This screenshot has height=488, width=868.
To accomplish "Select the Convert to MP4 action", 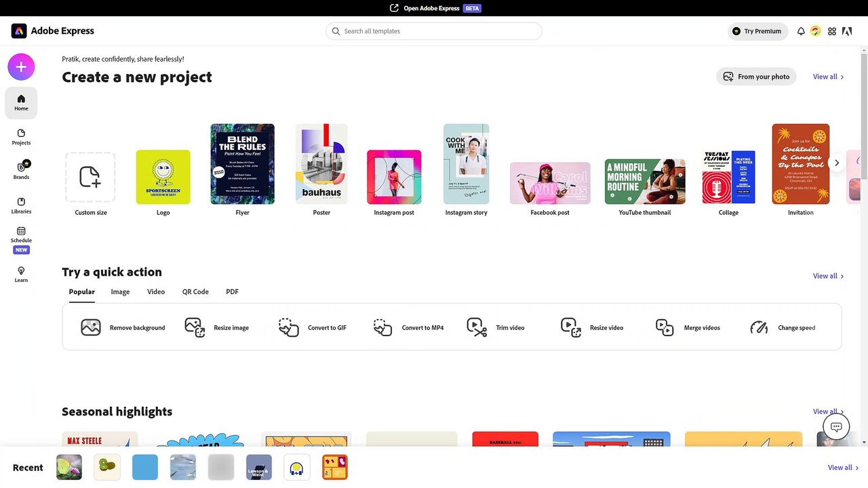I will click(x=408, y=327).
